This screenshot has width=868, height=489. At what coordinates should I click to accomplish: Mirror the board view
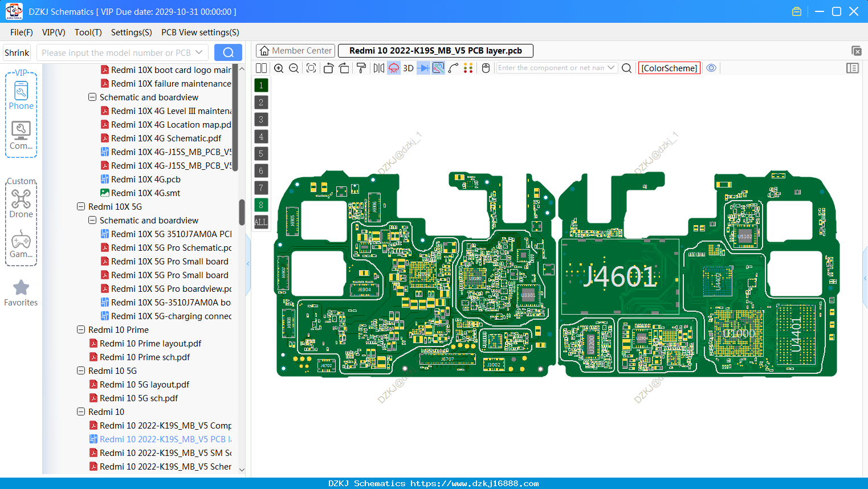pos(379,68)
